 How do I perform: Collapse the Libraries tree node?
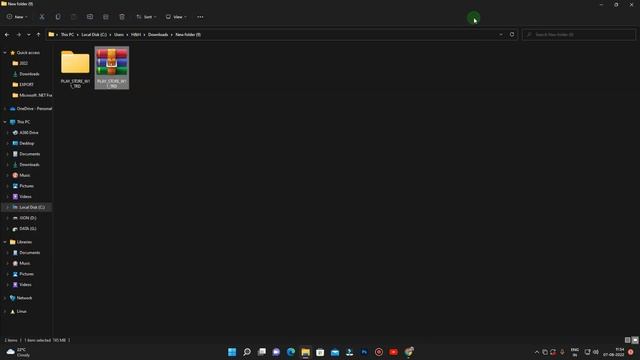[5, 242]
